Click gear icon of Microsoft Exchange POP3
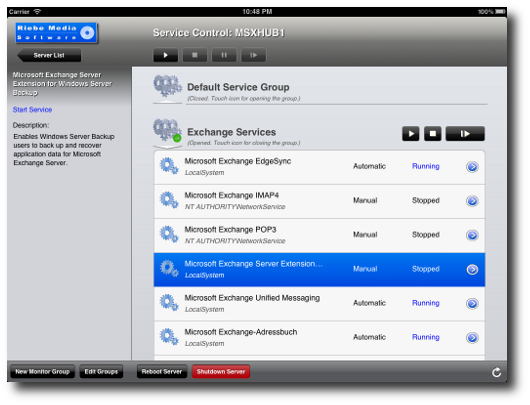 (x=169, y=234)
